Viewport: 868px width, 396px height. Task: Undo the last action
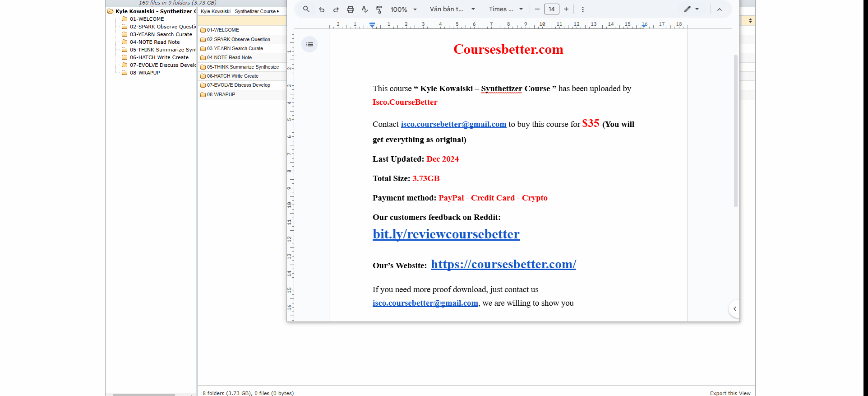(322, 9)
